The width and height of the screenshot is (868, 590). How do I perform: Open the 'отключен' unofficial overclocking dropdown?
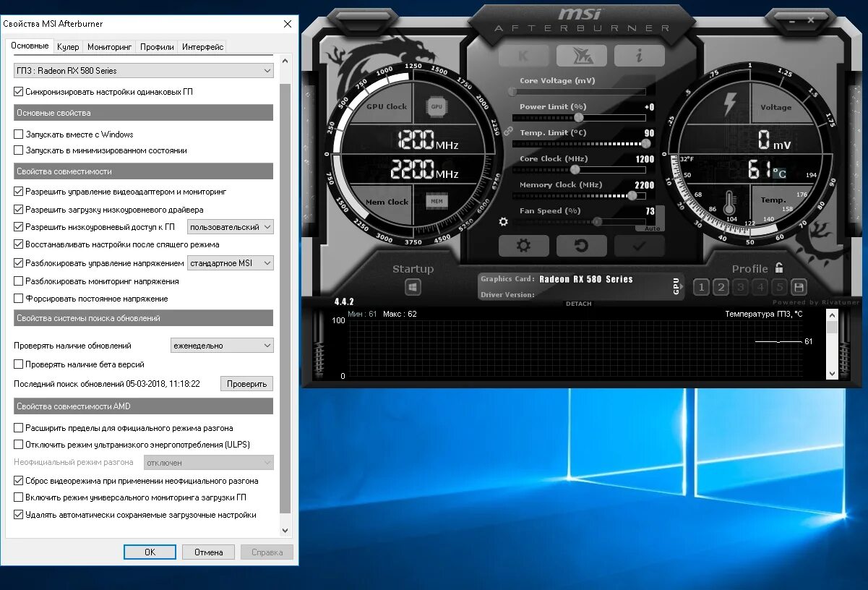point(208,462)
